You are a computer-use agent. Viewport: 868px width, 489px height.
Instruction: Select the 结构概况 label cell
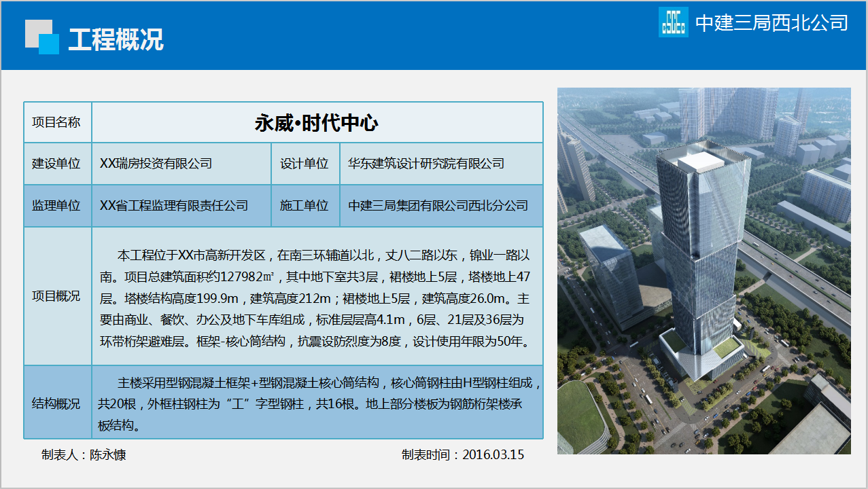pyautogui.click(x=58, y=403)
